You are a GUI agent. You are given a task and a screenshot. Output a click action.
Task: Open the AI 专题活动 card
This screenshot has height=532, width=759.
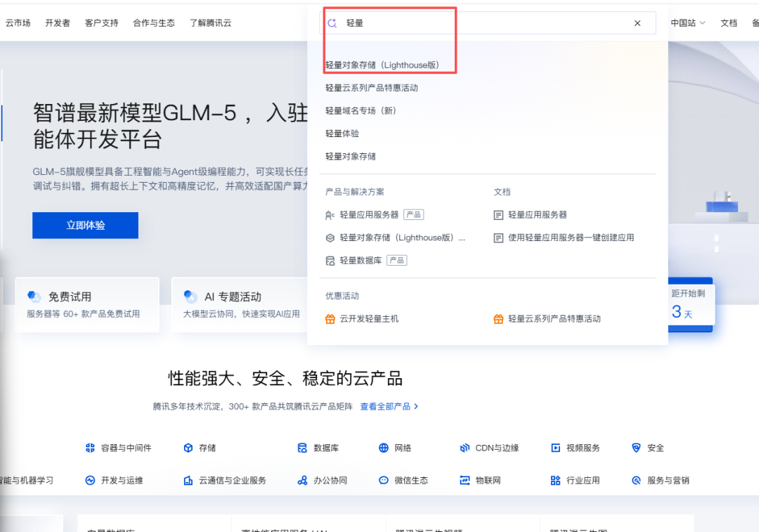pos(240,304)
